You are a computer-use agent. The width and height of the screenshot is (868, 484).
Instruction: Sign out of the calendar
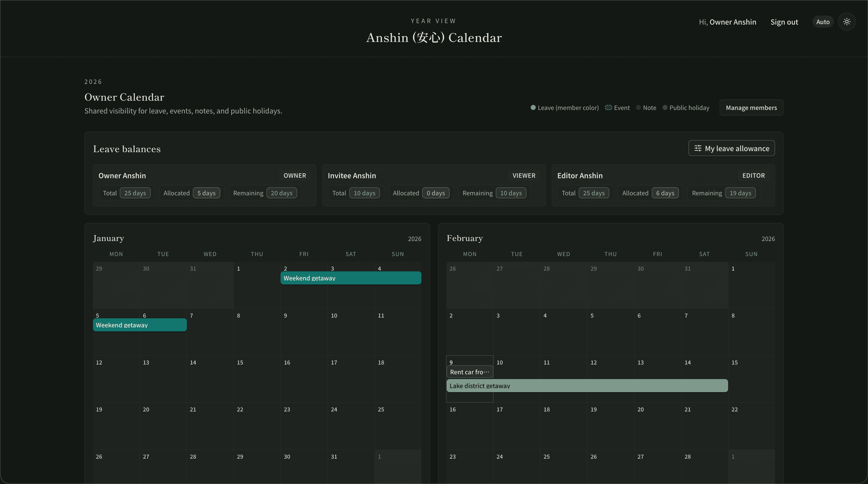784,22
